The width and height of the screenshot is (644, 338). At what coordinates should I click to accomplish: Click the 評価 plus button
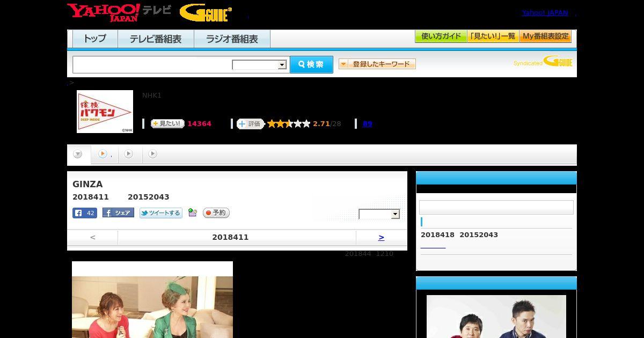click(250, 124)
